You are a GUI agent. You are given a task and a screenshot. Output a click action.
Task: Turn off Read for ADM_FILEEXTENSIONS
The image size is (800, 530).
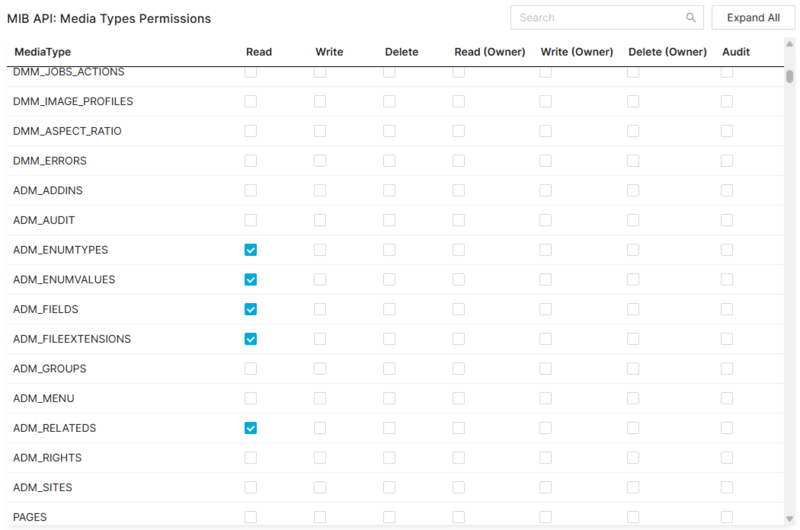(251, 339)
